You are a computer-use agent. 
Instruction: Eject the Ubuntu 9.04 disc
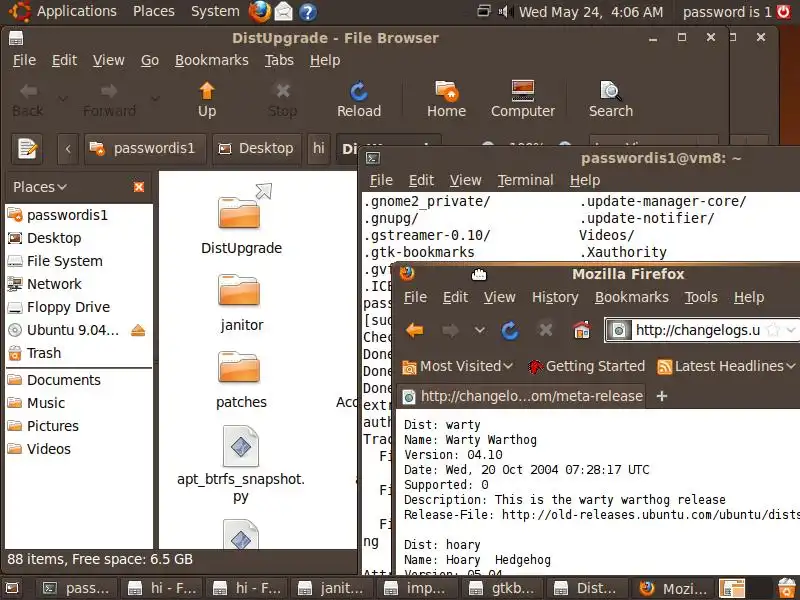(x=138, y=331)
